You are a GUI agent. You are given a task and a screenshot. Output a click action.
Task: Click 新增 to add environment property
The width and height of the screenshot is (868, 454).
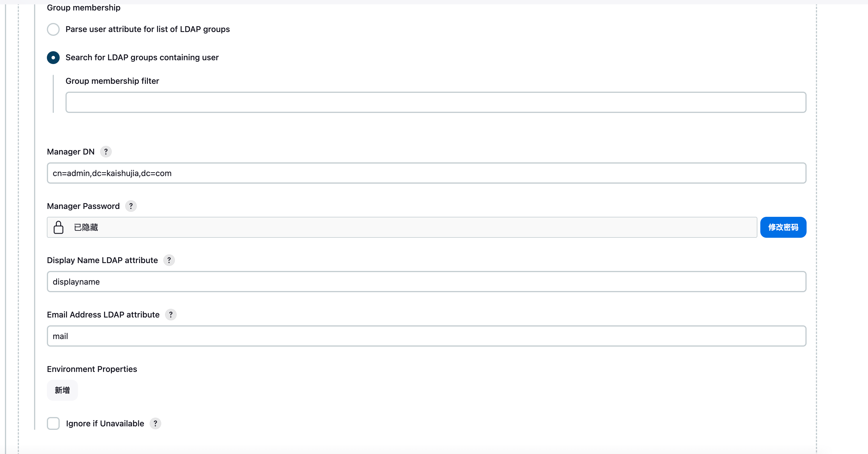pyautogui.click(x=62, y=390)
